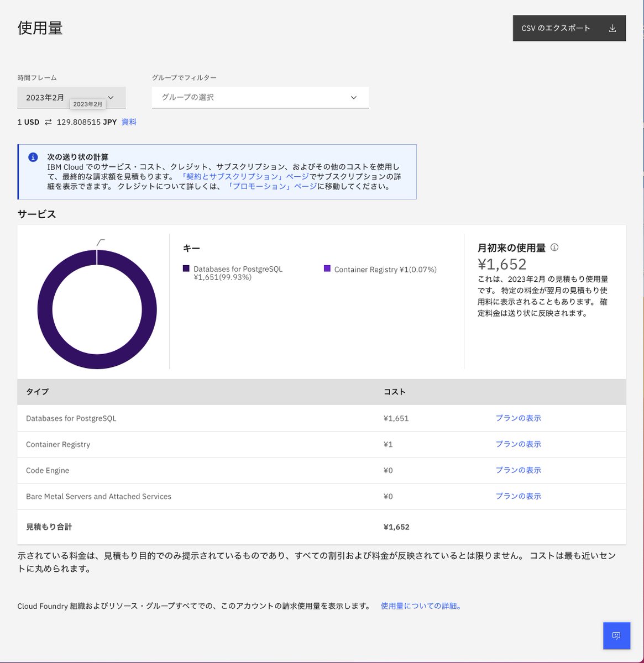
Task: Click the blue info icon in 次の送り状の計算 notice
Action: 33,157
